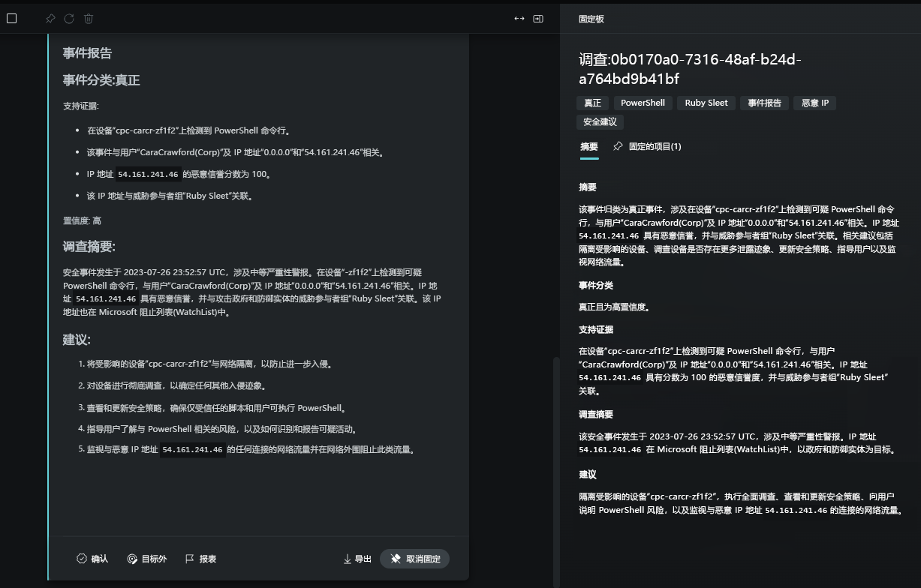The height and width of the screenshot is (588, 921).
Task: Select the 真正 tag chip
Action: click(x=593, y=103)
